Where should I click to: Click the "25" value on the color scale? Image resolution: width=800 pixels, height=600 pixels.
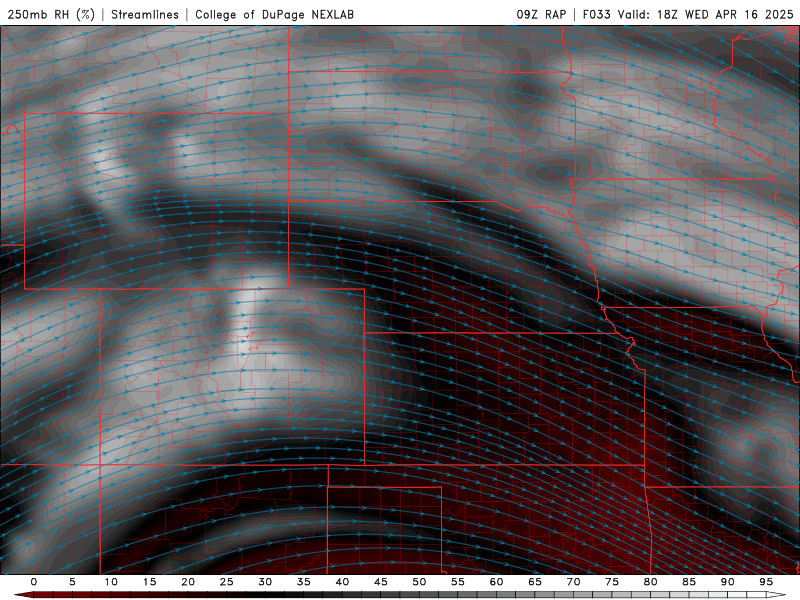(227, 582)
